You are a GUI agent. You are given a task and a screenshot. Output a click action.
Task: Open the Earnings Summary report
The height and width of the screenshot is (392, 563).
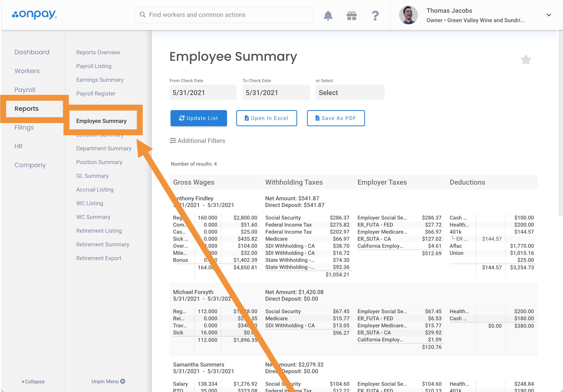(100, 80)
